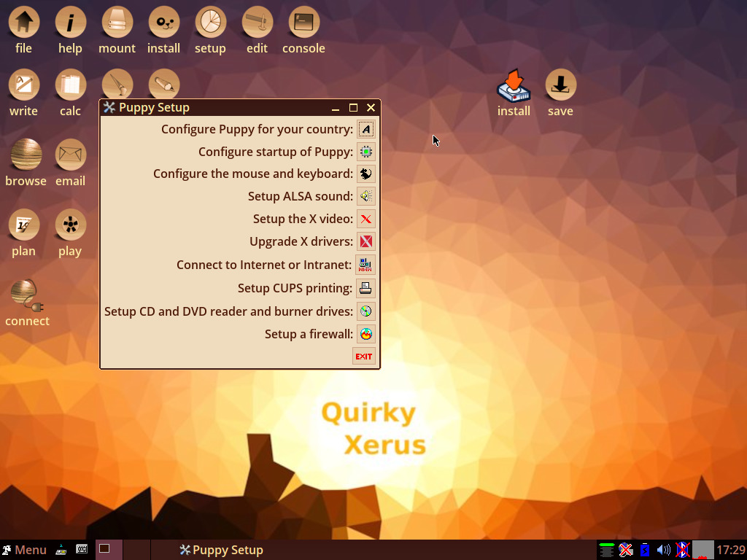Switch to the second workspace pager square

tap(136, 551)
